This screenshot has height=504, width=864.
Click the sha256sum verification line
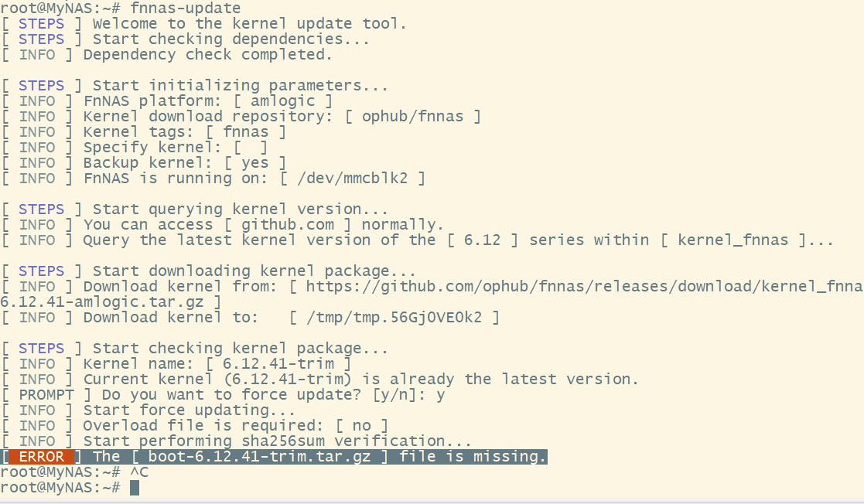[x=277, y=441]
